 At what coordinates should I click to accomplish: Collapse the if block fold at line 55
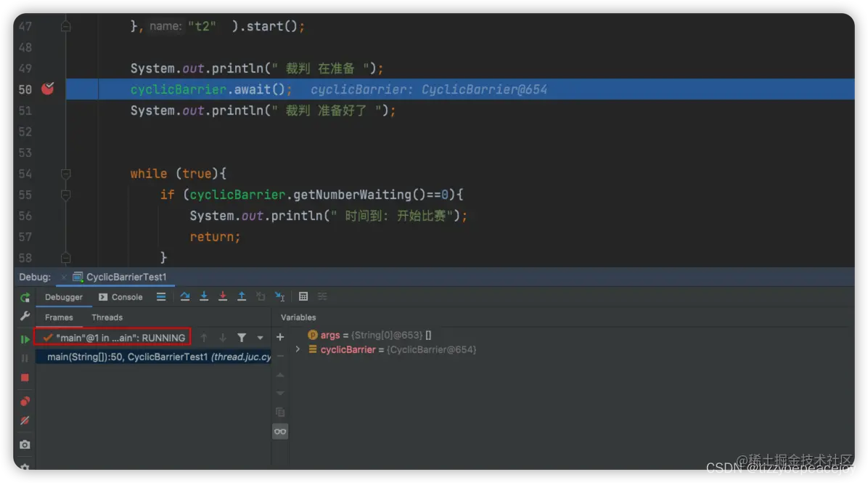tap(66, 195)
